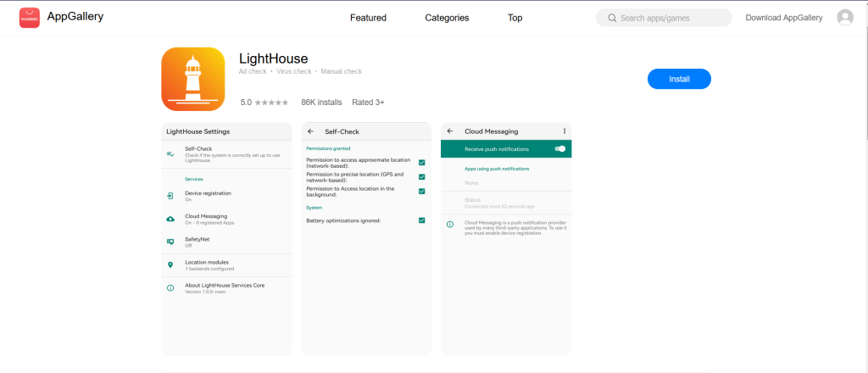Open the Featured tab
The width and height of the screenshot is (868, 373).
[x=368, y=18]
